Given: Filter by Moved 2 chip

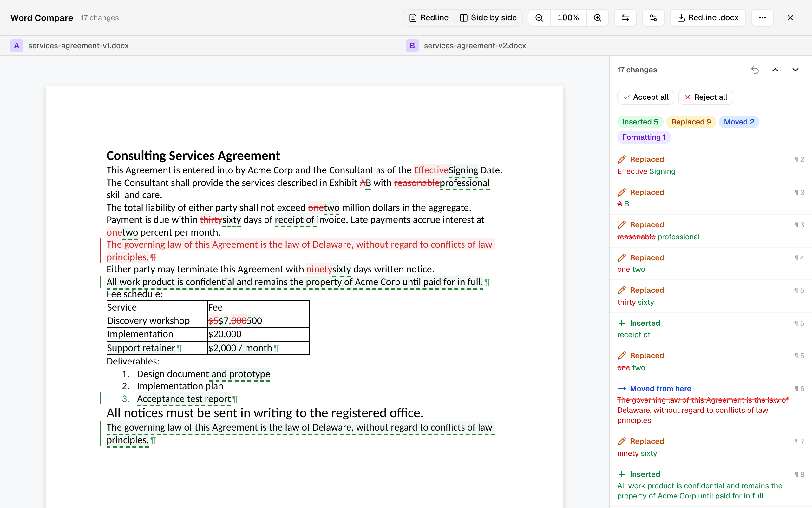Looking at the screenshot, I should coord(739,122).
